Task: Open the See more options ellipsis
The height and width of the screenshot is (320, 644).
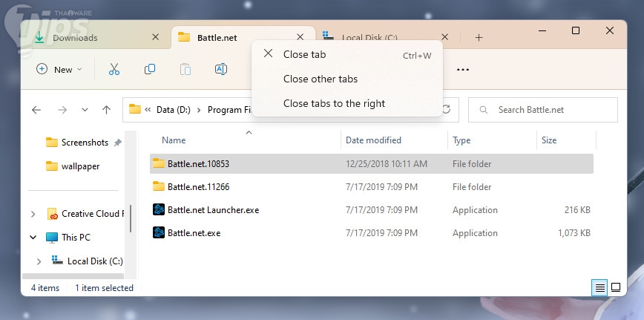Action: pos(463,69)
